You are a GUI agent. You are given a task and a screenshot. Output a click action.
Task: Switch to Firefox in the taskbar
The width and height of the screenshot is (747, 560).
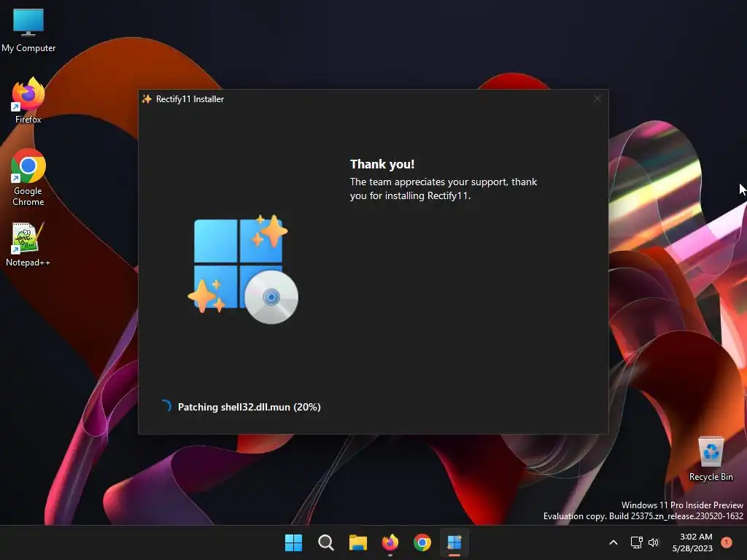click(x=390, y=542)
